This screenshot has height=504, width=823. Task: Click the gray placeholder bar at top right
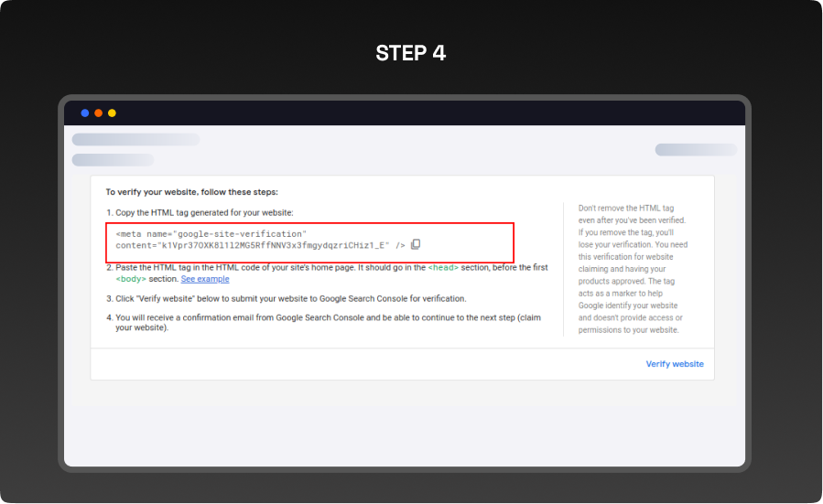tap(696, 150)
